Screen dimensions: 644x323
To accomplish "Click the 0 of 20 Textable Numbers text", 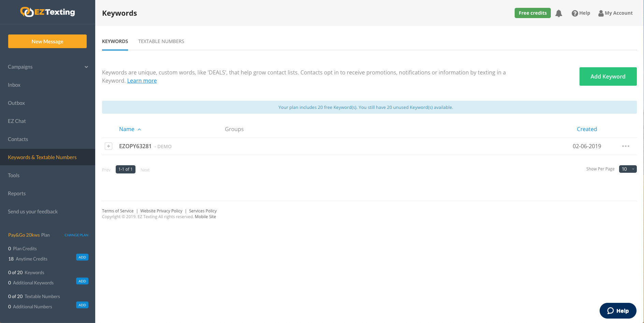I will point(34,296).
